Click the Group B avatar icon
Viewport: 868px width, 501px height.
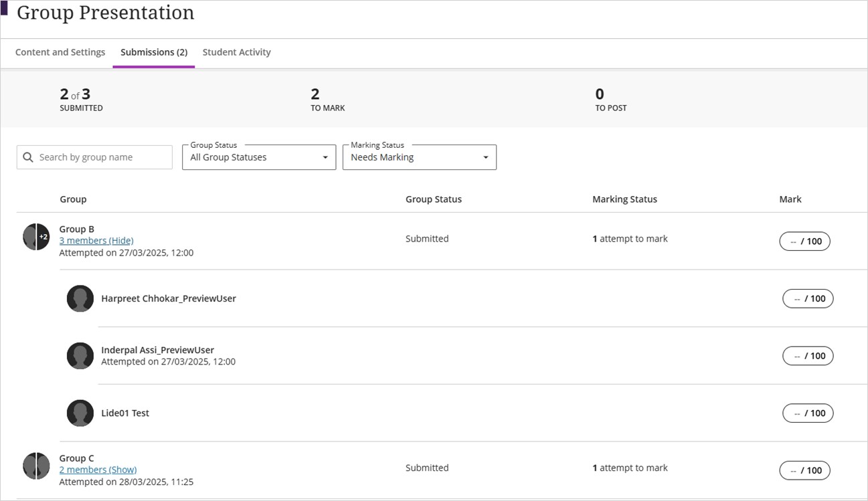(36, 237)
